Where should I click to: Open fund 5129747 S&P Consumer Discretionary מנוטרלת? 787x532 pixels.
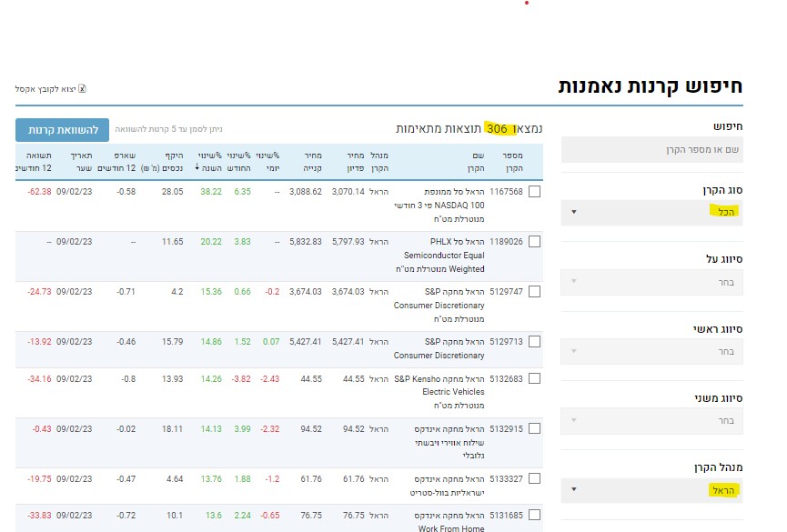pos(439,306)
